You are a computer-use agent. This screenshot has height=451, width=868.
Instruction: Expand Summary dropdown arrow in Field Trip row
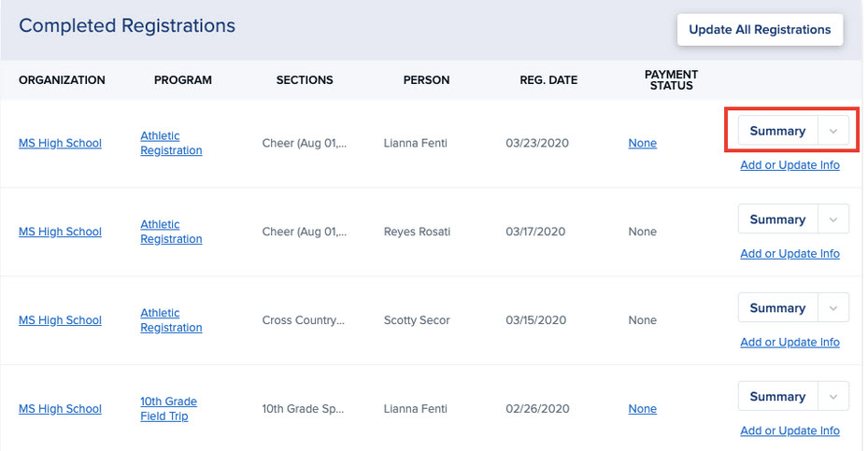[833, 397]
